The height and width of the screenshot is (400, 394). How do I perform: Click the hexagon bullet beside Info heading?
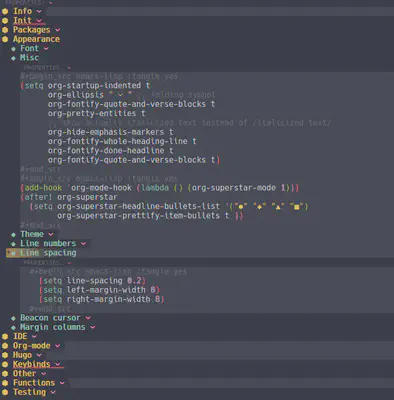tap(5, 11)
